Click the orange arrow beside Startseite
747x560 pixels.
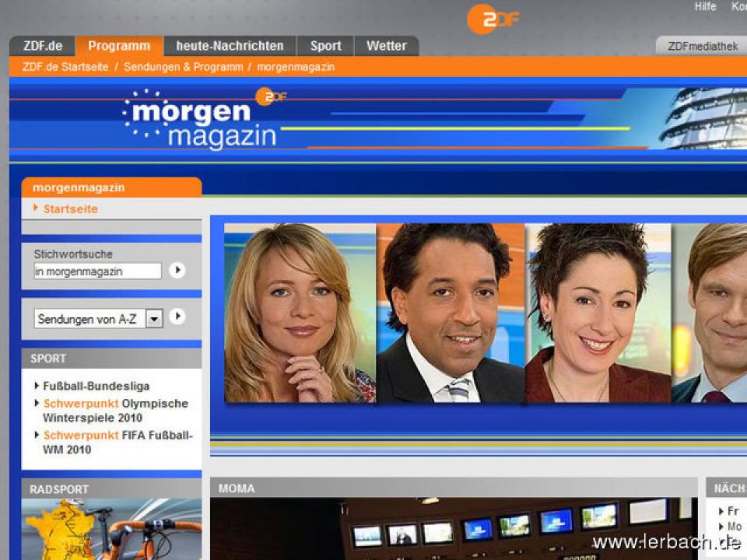36,208
